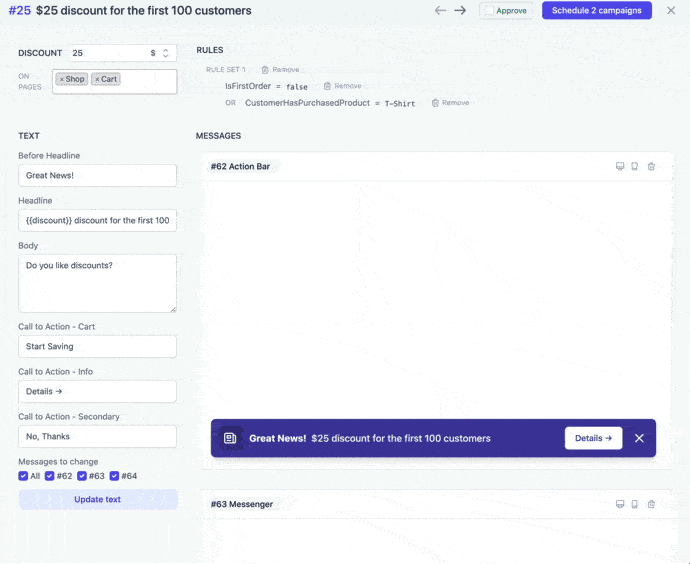Remove the IsFirstOrder rule
Viewport: 690px width, 564px height.
click(x=342, y=86)
